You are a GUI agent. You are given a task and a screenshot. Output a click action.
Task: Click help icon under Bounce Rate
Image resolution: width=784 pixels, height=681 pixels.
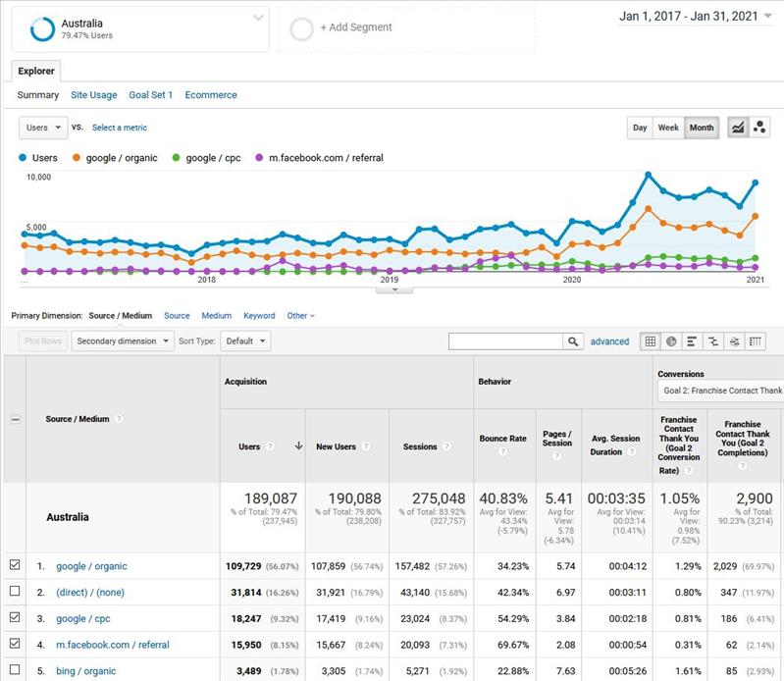click(502, 451)
